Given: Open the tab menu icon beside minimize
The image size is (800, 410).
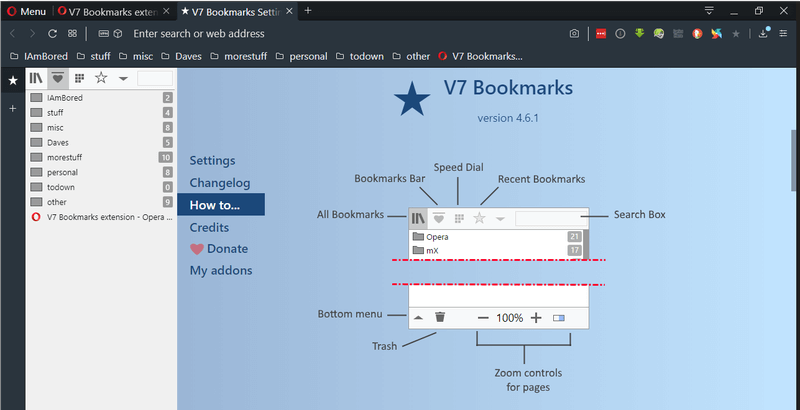Looking at the screenshot, I should click(x=709, y=11).
